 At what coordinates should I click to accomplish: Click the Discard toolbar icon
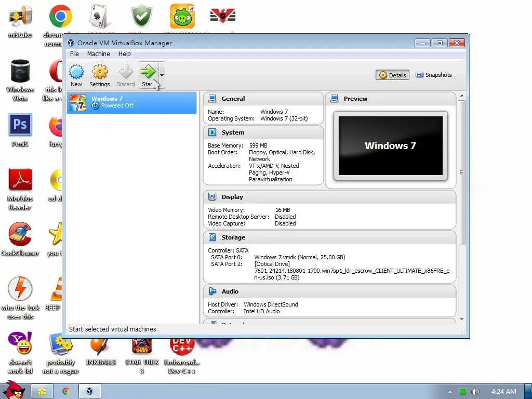tap(126, 75)
